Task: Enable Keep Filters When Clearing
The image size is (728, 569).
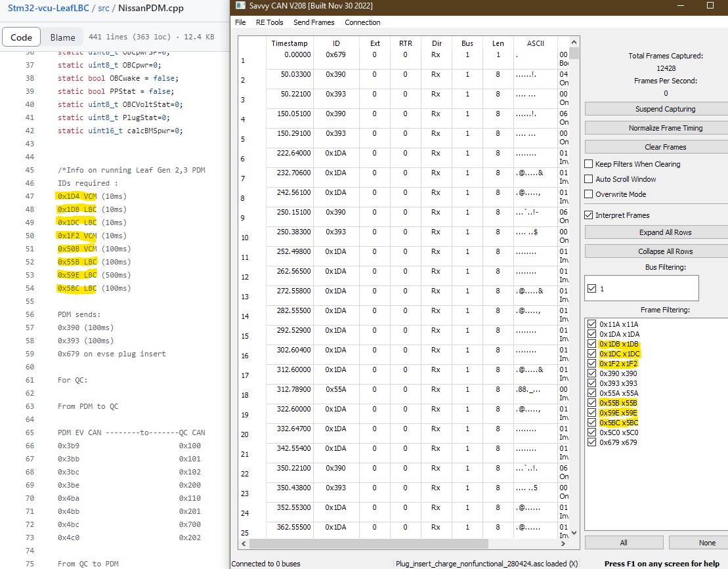Action: click(x=589, y=164)
